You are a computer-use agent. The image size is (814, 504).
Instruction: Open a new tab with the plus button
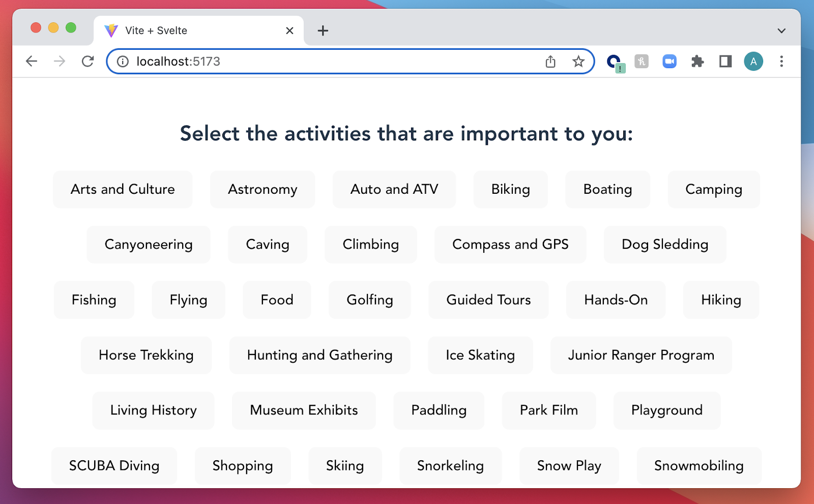pyautogui.click(x=323, y=31)
